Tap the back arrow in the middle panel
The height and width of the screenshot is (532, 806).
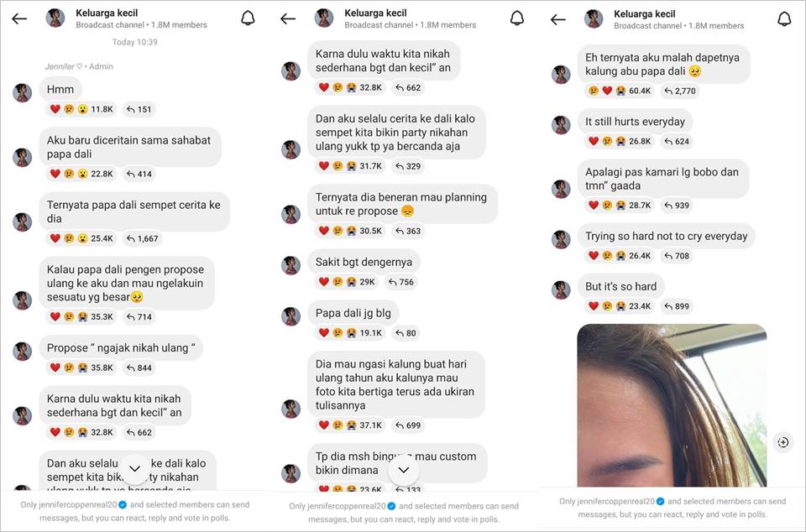tap(288, 19)
